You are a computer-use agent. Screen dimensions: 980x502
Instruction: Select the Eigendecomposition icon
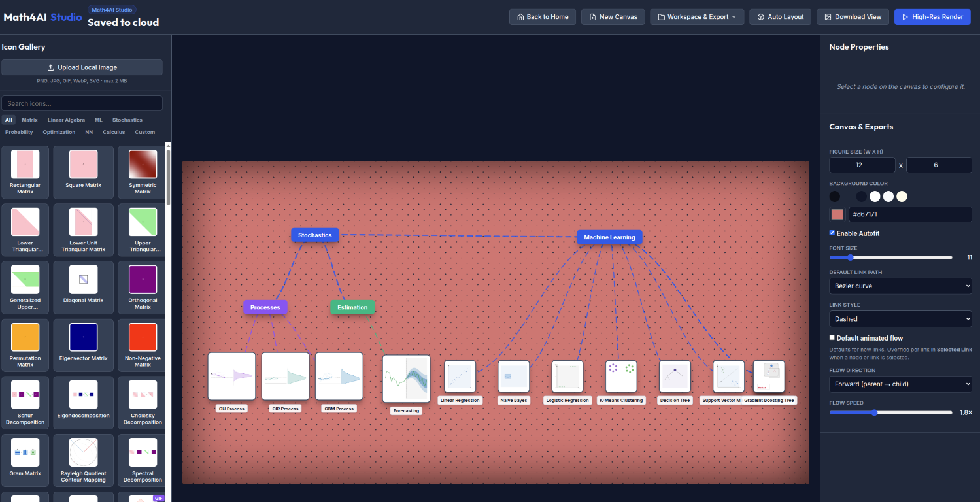click(x=84, y=403)
